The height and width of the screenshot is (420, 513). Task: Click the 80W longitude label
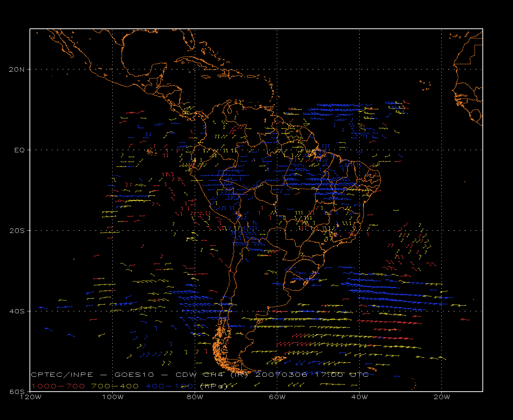coord(195,397)
